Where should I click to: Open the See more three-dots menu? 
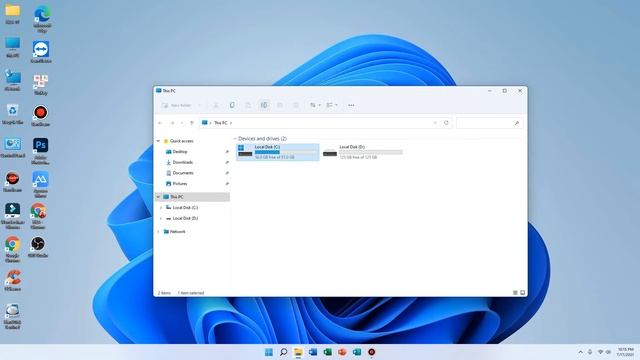pyautogui.click(x=351, y=105)
